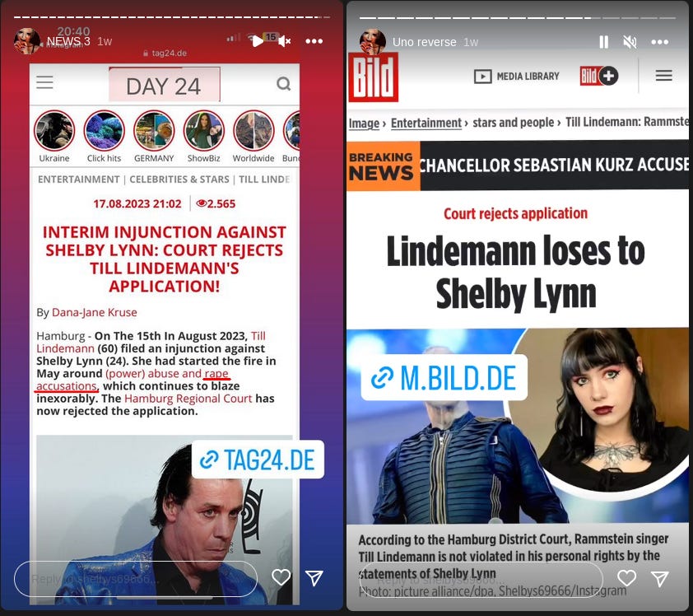The width and height of the screenshot is (693, 616).
Task: Share the NEWS 3 story
Action: (314, 578)
